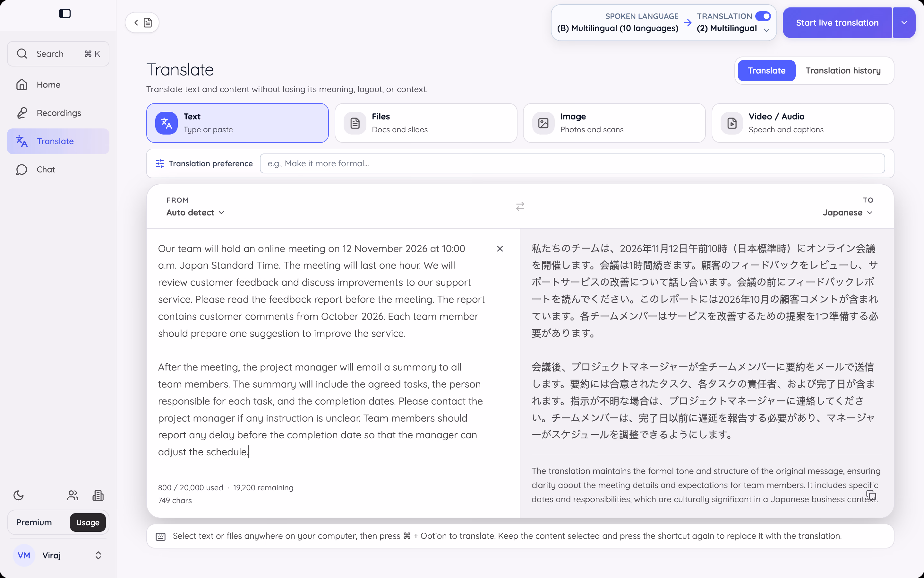Screen dimensions: 924x578
Task: Click the Premium plan label
Action: pyautogui.click(x=34, y=522)
